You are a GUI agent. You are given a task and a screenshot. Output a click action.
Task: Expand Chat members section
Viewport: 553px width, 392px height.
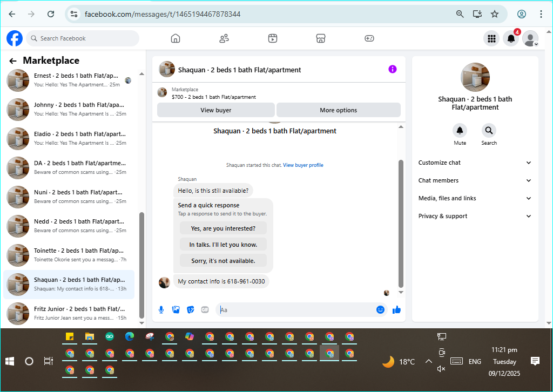[x=475, y=180]
